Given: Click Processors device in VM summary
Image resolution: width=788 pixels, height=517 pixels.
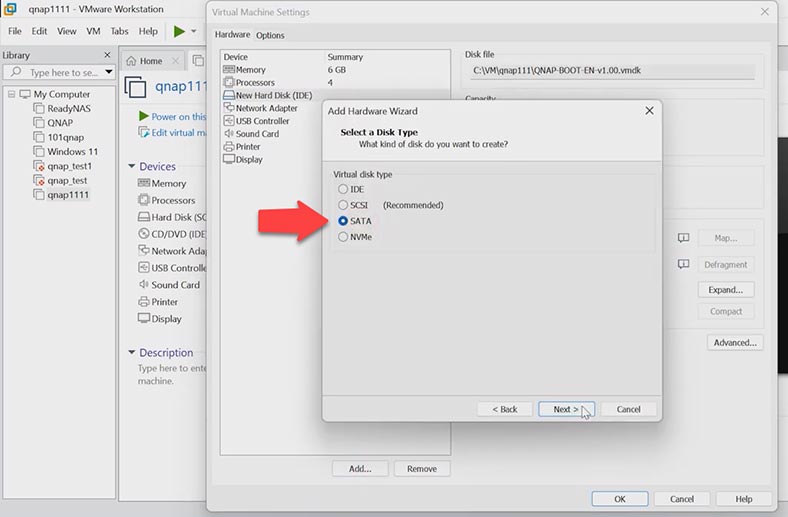Looking at the screenshot, I should 166,200.
